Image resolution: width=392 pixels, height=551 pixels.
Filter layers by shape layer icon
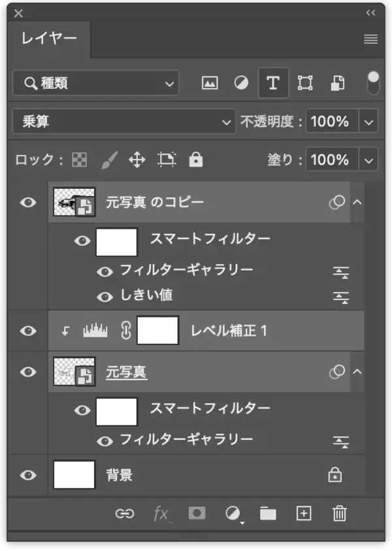point(305,83)
